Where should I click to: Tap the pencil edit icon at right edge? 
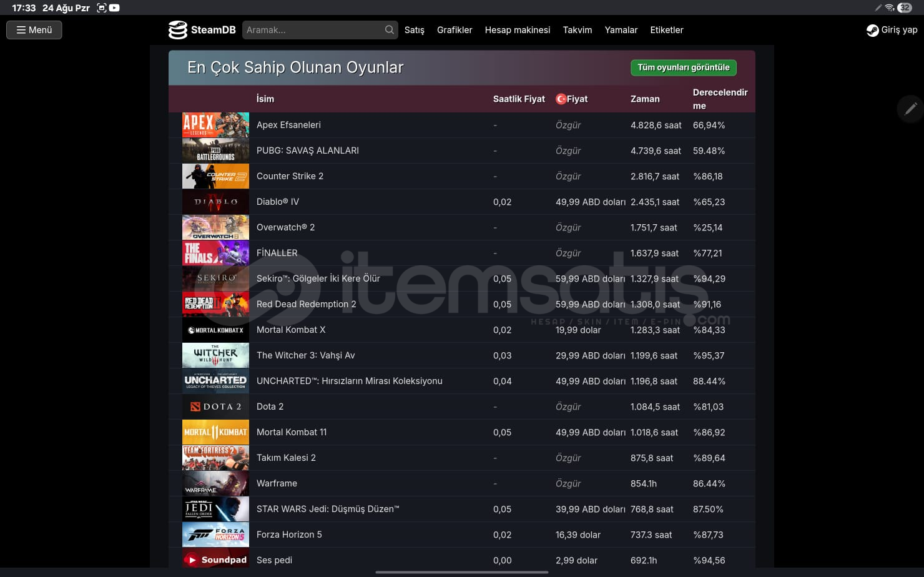(x=911, y=109)
